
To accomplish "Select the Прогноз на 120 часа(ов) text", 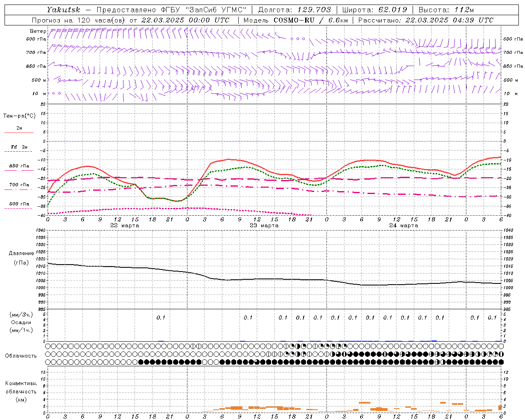I will pos(79,20).
